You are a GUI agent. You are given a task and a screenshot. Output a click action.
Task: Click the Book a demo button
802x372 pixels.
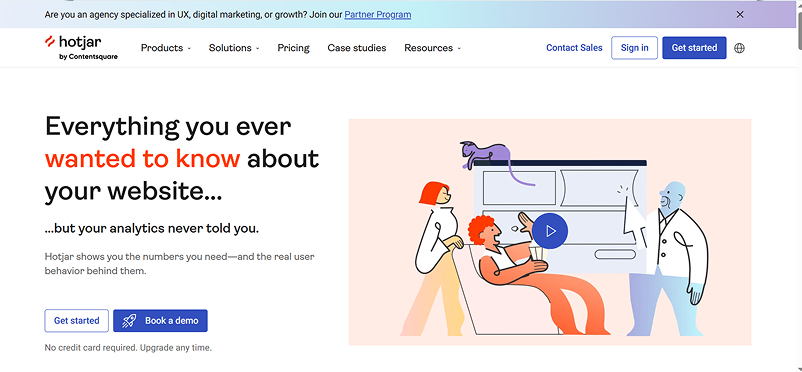point(160,321)
